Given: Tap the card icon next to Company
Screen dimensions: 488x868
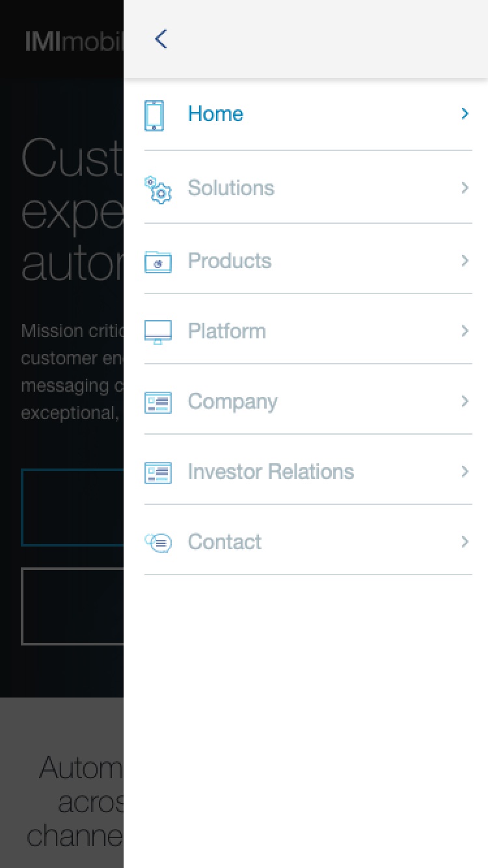Looking at the screenshot, I should 157,401.
